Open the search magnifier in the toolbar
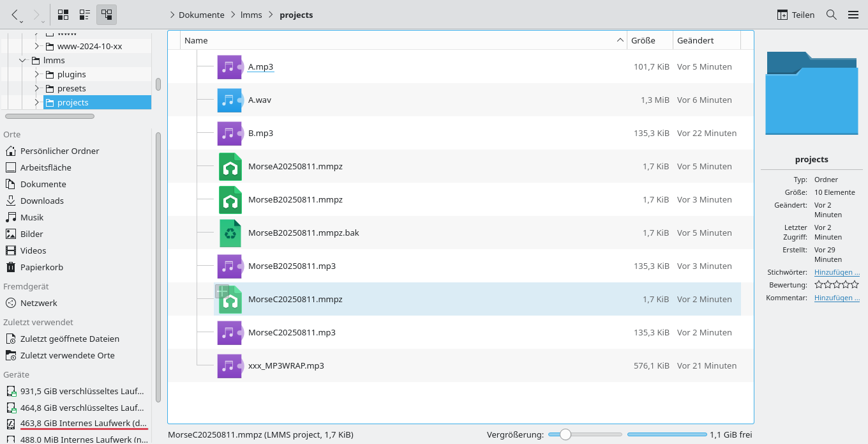 click(x=832, y=15)
